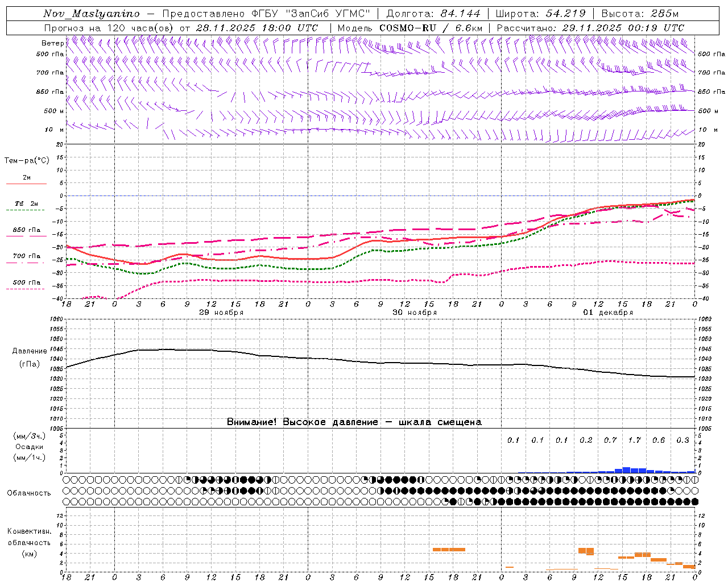Click the '850 гПа' temperature legend entry
Image resolution: width=728 pixels, height=582 pixels.
pos(26,230)
